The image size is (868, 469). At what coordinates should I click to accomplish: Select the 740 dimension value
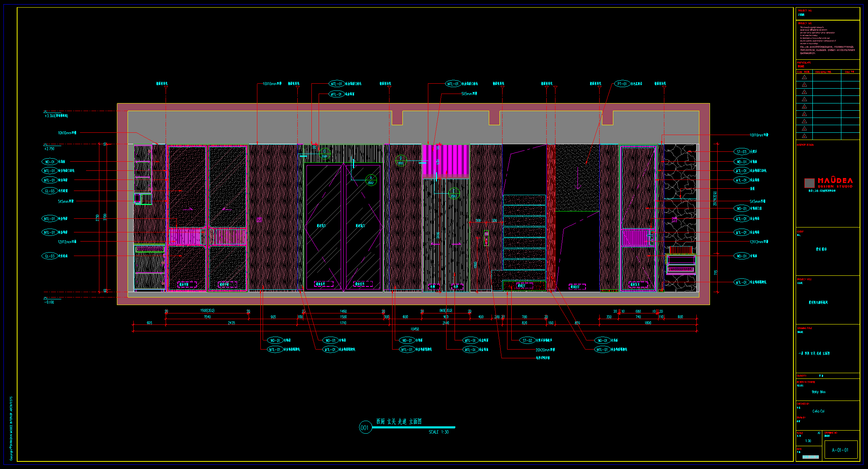pyautogui.click(x=638, y=317)
